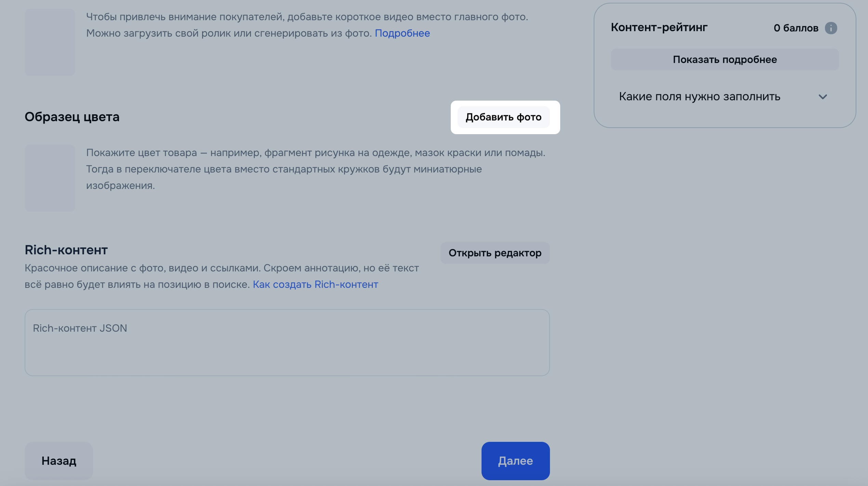Click the Чтобы привлечь внимание покупателей video hint text
Screen dimensions: 868x486
coord(307,17)
